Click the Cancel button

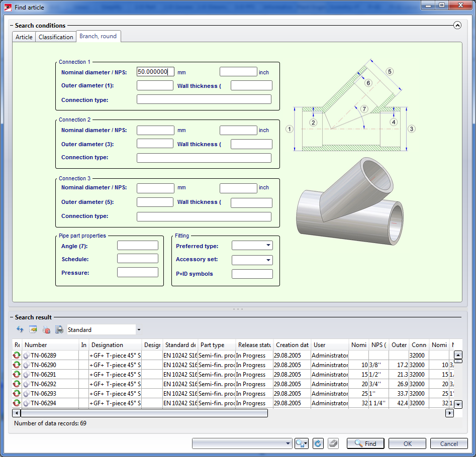(x=448, y=443)
